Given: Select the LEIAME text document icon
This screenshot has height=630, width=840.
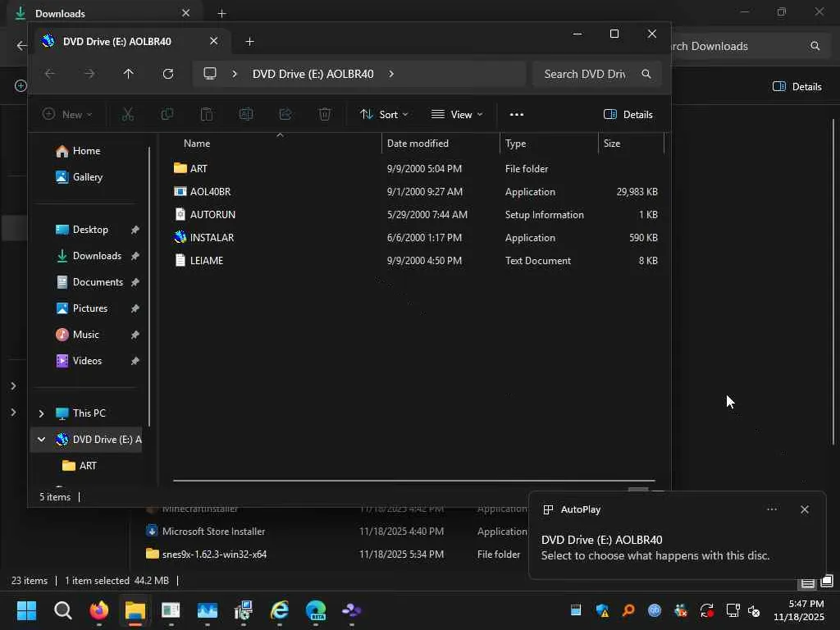Looking at the screenshot, I should tap(180, 260).
